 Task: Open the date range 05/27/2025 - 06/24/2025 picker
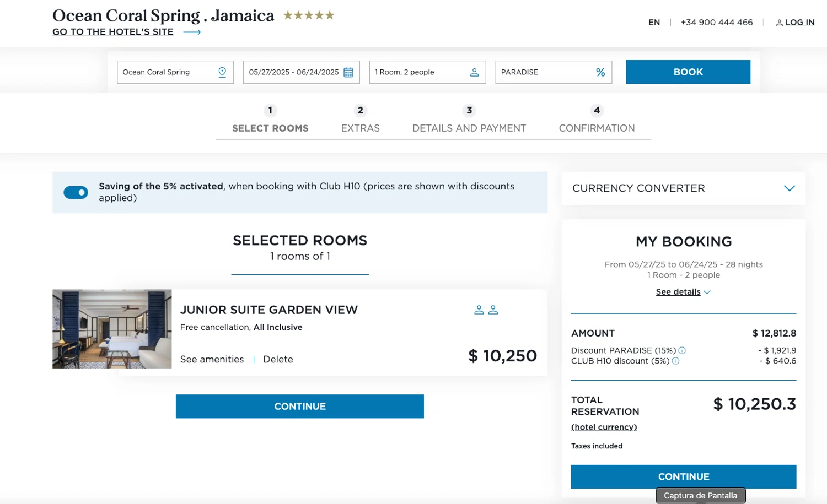coord(301,72)
